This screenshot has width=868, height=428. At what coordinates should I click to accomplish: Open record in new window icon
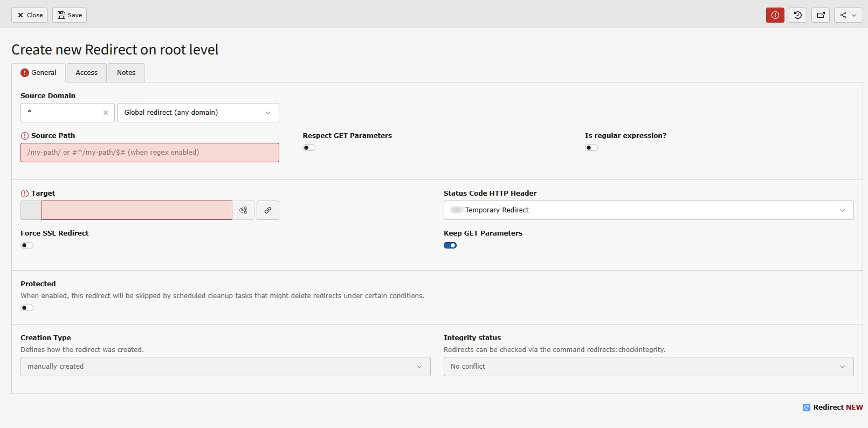click(821, 15)
